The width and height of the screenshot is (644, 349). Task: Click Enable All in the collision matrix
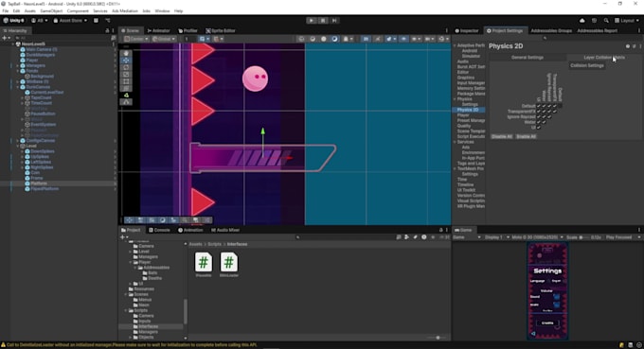[x=526, y=136]
